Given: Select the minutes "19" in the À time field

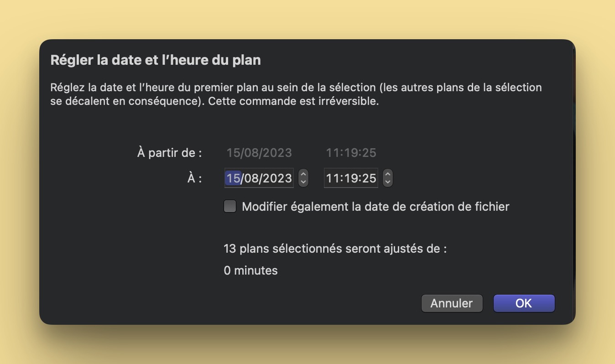Looking at the screenshot, I should point(350,178).
